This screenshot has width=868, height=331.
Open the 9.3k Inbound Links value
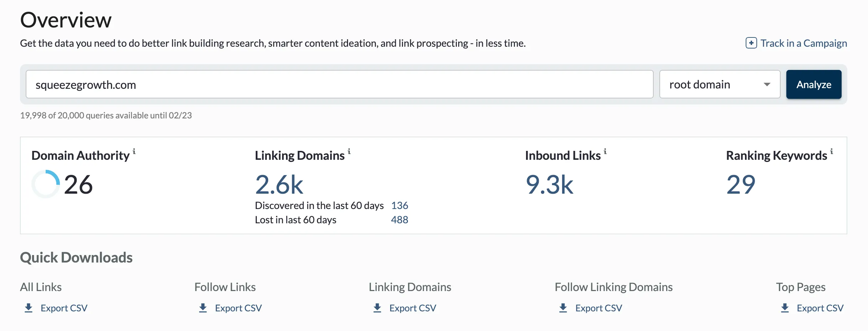coord(550,185)
